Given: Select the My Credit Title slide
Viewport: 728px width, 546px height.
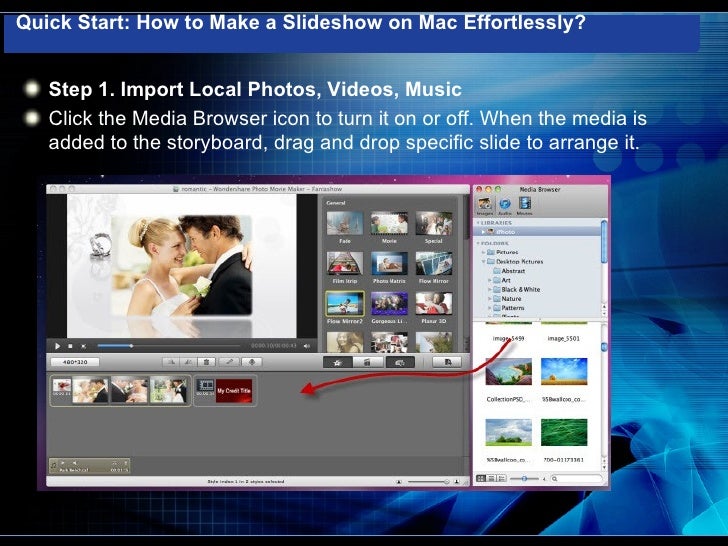Looking at the screenshot, I should [234, 390].
